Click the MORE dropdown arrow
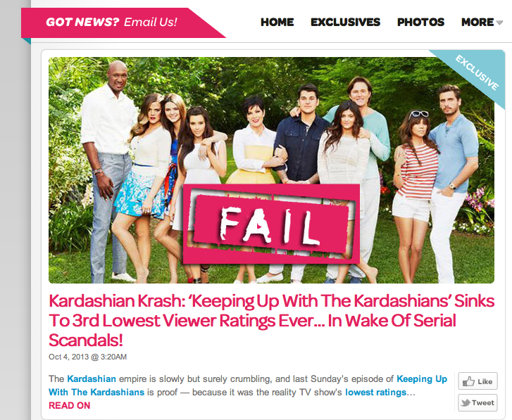 [499, 23]
